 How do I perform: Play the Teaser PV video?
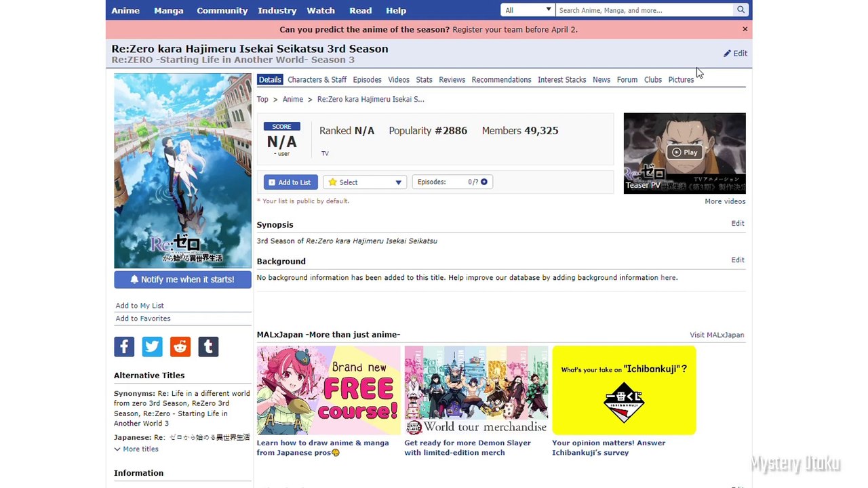pos(684,152)
